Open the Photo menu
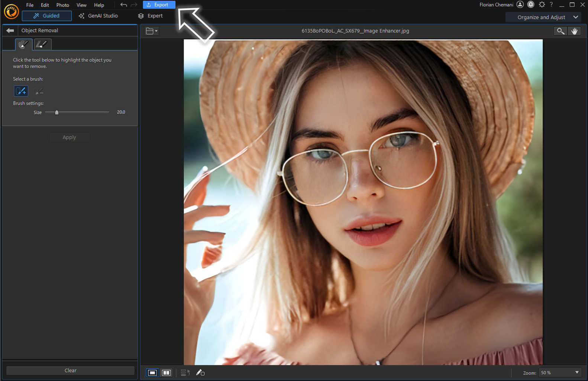The height and width of the screenshot is (381, 588). (x=62, y=5)
